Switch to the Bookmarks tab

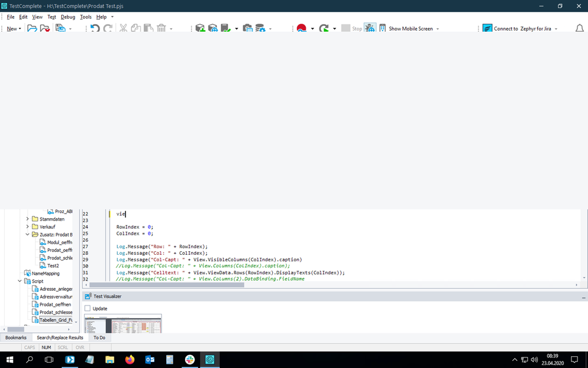[16, 338]
